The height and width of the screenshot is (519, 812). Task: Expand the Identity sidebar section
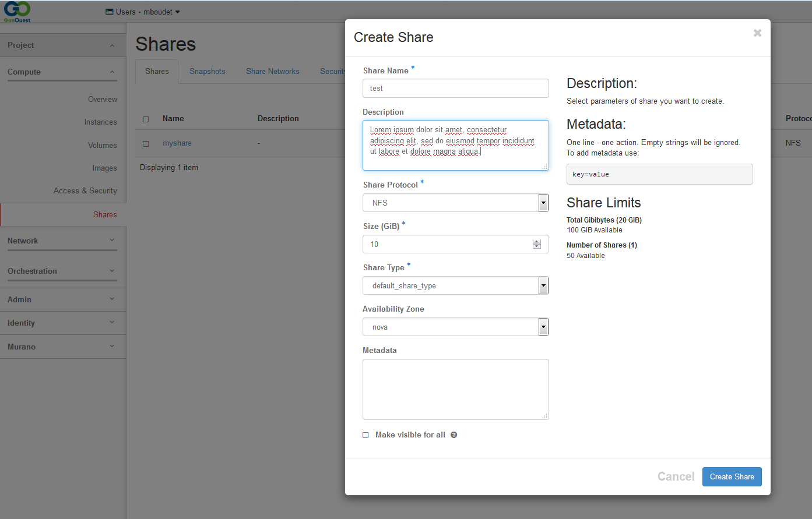pyautogui.click(x=63, y=323)
